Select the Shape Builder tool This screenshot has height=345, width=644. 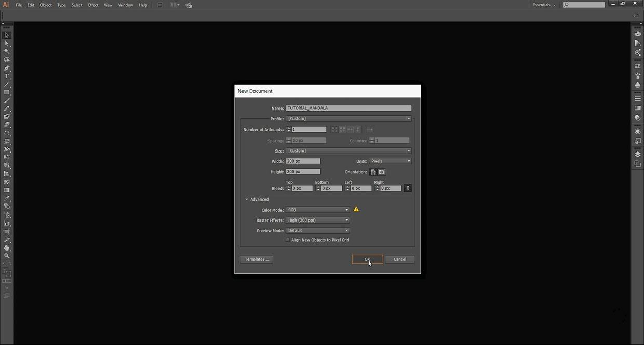click(7, 165)
